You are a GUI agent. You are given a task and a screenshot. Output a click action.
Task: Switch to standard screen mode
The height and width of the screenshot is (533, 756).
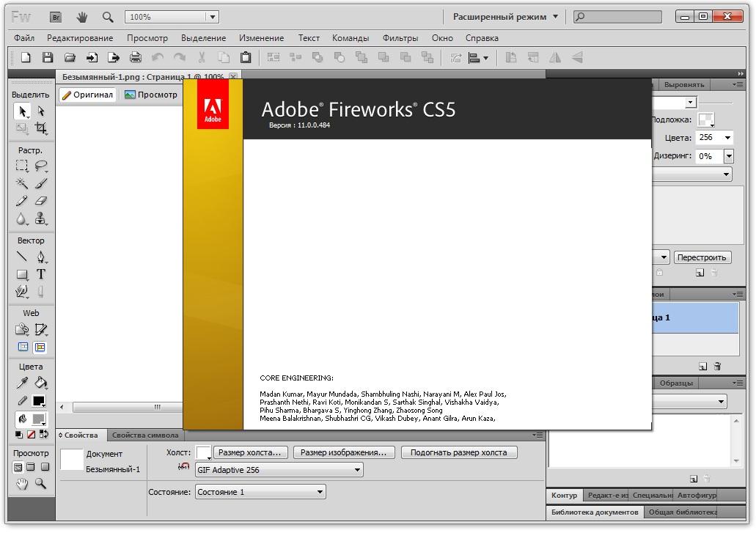(18, 467)
